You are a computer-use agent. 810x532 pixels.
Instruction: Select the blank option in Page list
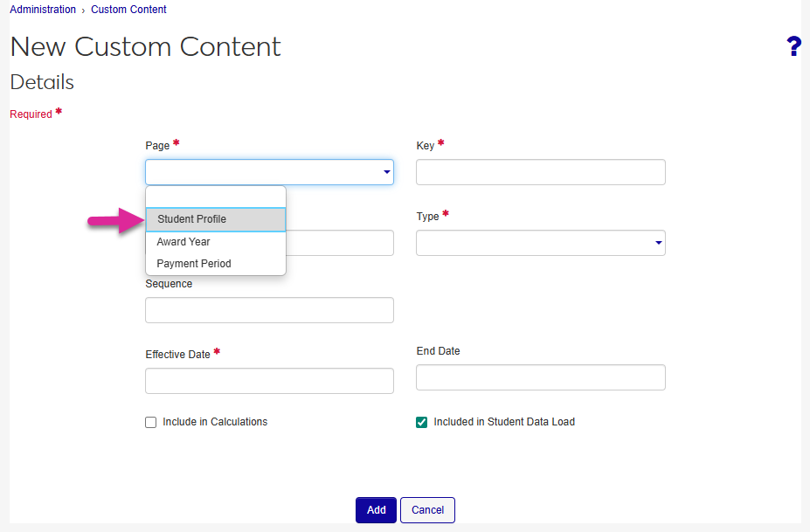pos(215,197)
